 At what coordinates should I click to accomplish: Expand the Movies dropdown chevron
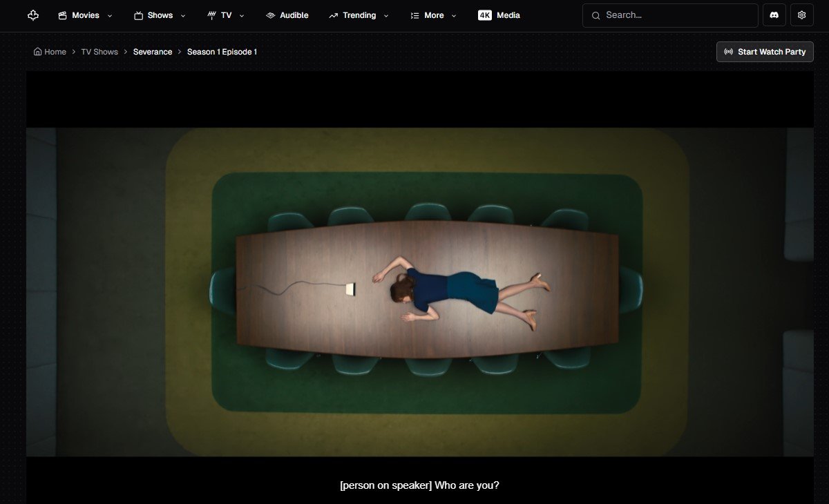tap(110, 16)
